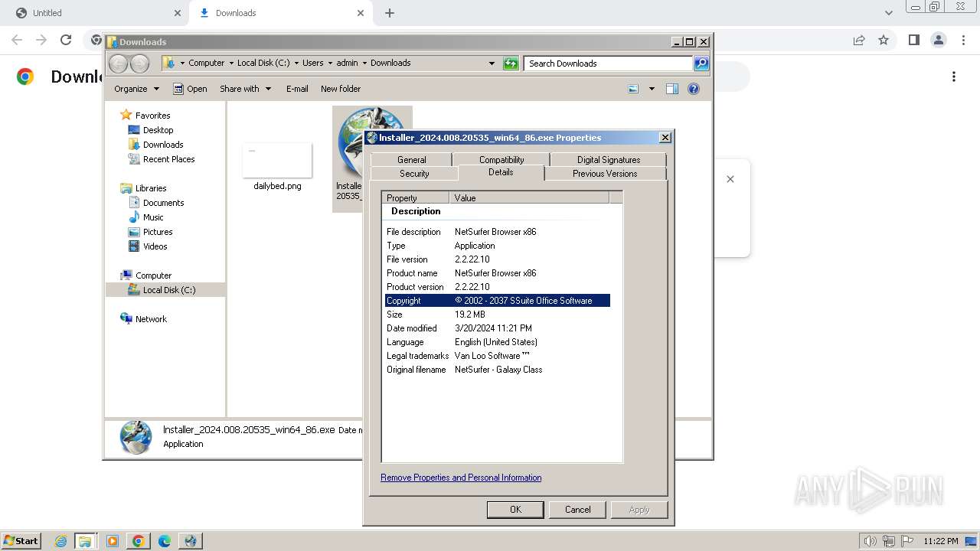Sort by the Property column header
The image size is (980, 551).
pos(416,197)
